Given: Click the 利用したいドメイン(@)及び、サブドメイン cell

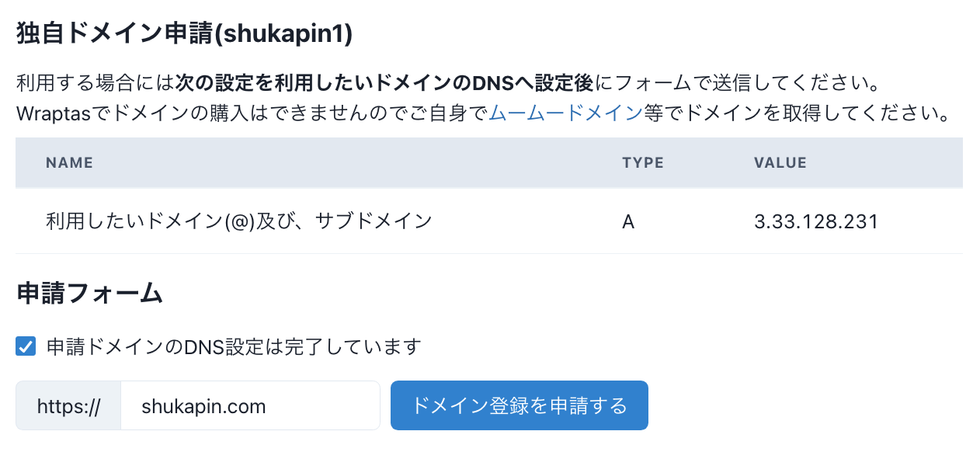Looking at the screenshot, I should coord(239,222).
